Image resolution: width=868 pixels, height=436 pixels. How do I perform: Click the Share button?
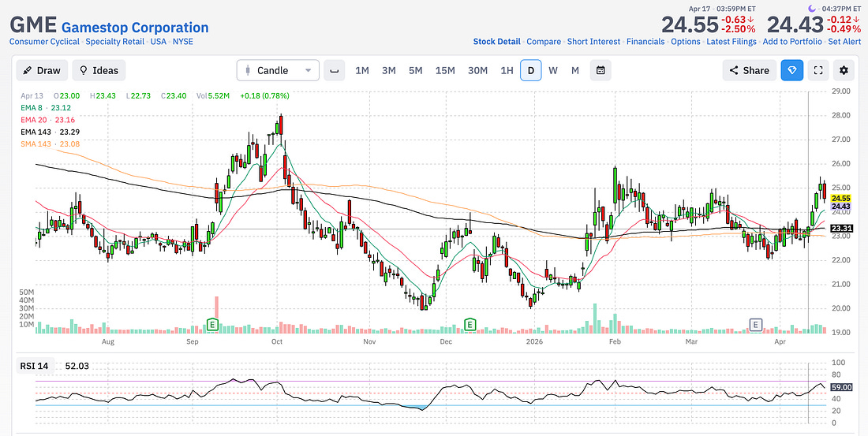click(x=749, y=70)
